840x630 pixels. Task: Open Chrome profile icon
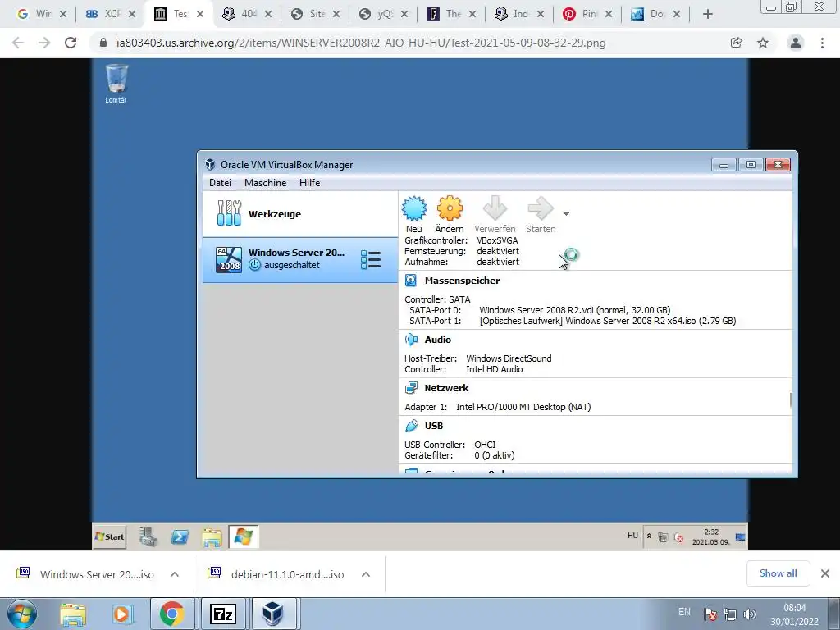tap(796, 43)
